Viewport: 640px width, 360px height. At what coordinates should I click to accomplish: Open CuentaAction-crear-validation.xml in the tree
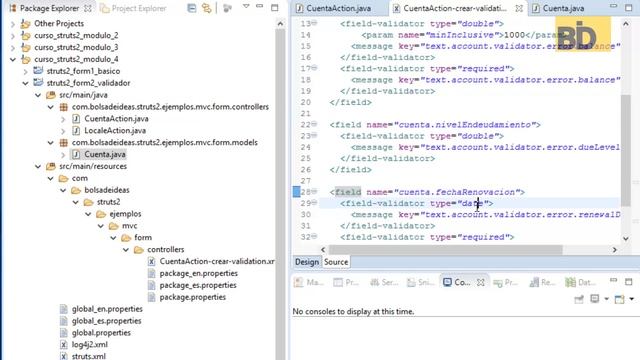click(x=217, y=261)
